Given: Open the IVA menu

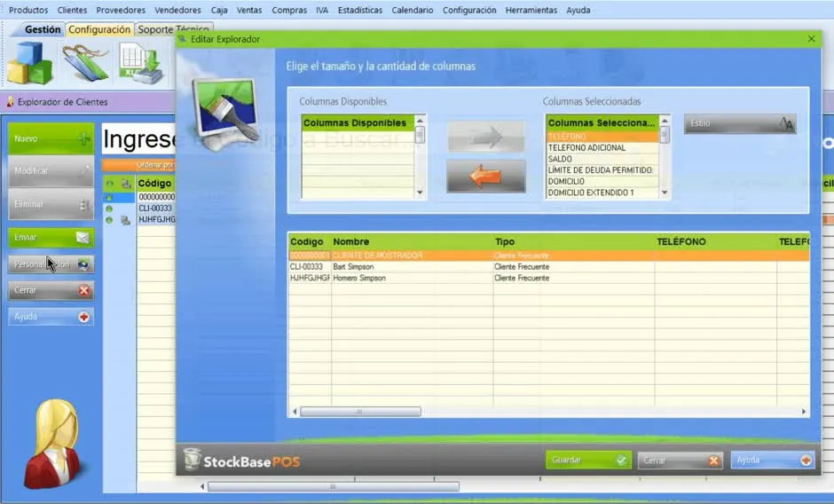Looking at the screenshot, I should (x=322, y=10).
